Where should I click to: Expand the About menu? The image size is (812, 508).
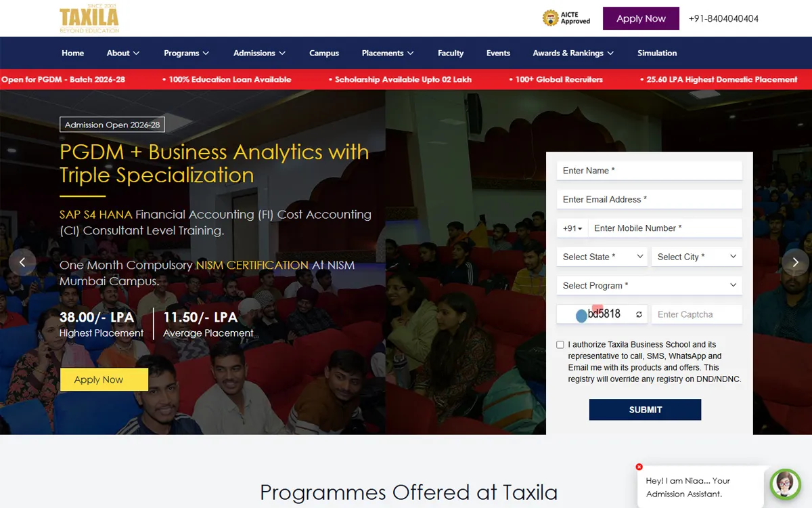(x=123, y=53)
